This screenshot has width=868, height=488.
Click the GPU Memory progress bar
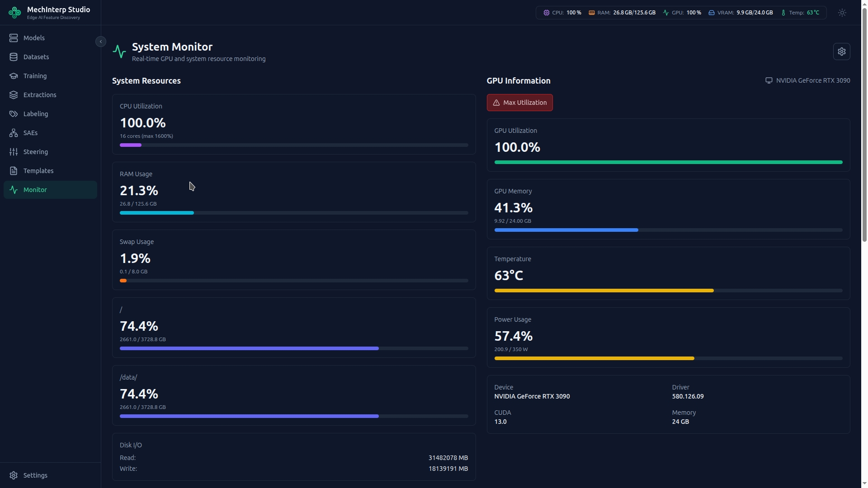tap(668, 230)
